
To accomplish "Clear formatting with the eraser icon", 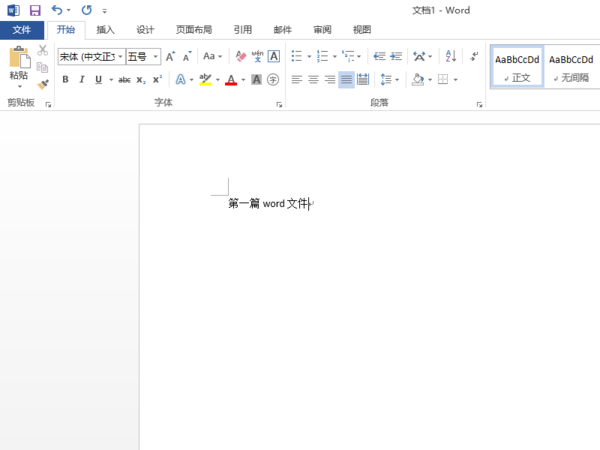I will point(240,57).
